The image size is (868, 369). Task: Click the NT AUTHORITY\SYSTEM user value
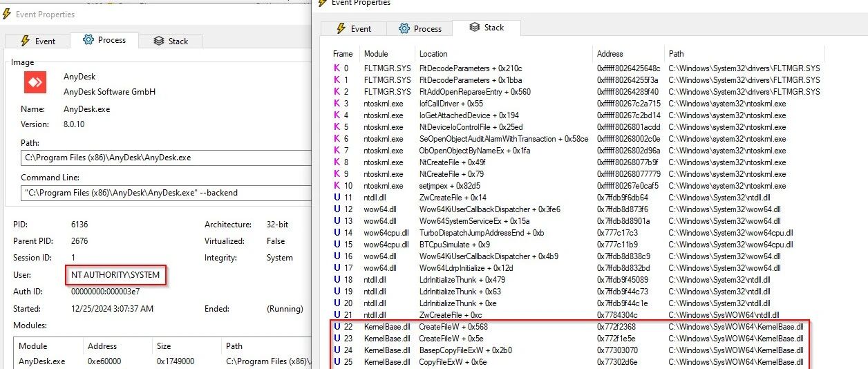pos(115,275)
